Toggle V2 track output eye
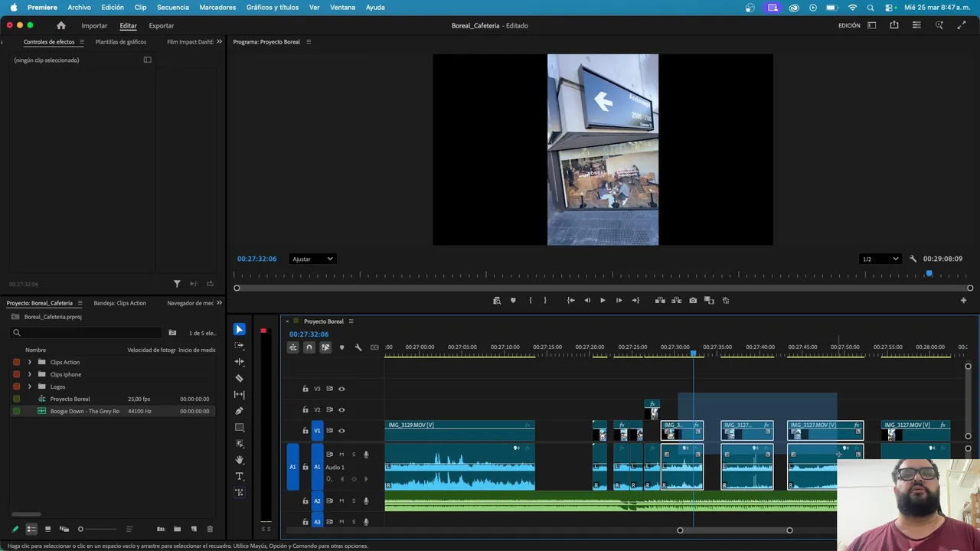The image size is (980, 551). [341, 409]
